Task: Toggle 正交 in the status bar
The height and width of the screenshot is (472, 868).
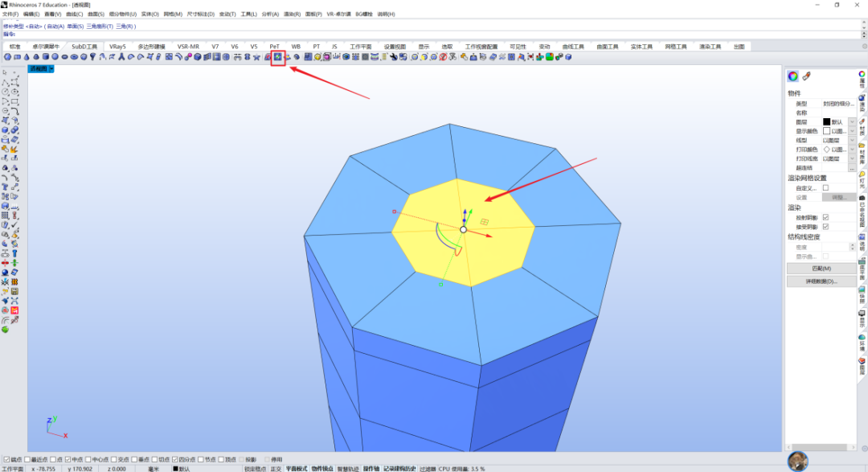Action: 276,469
